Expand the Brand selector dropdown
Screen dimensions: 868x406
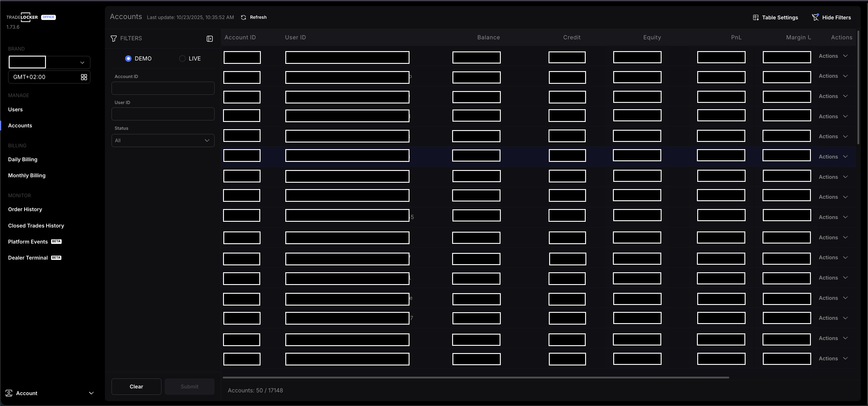pos(82,63)
